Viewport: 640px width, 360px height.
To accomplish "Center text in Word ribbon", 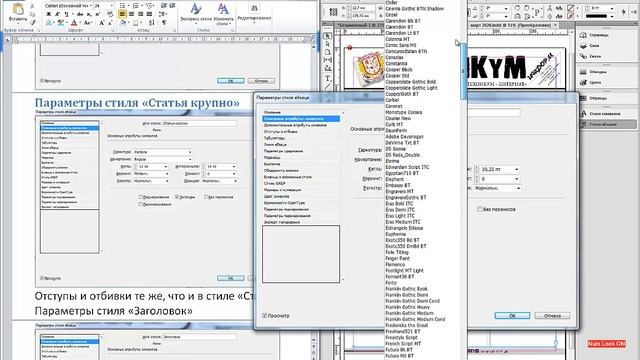I will 131,14.
